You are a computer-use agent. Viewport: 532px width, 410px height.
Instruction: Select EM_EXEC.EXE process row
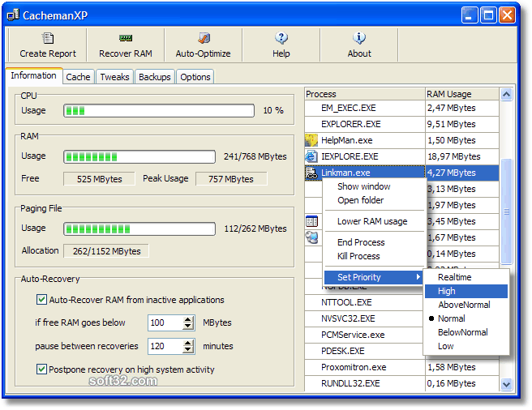[x=401, y=108]
